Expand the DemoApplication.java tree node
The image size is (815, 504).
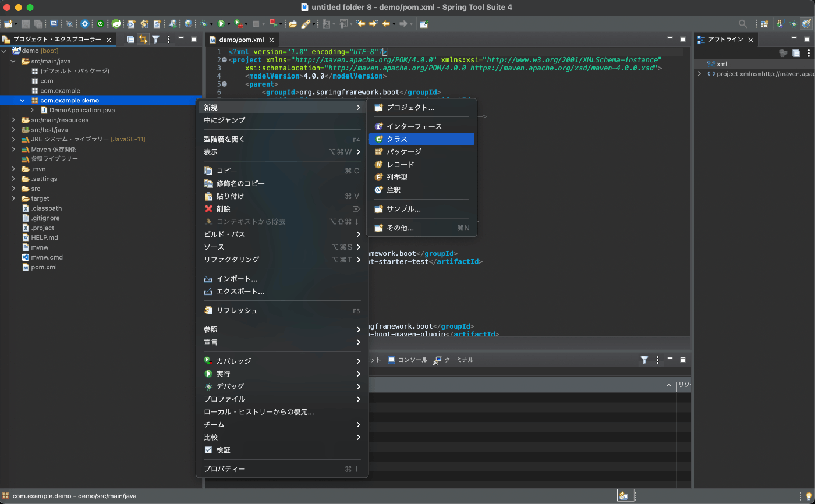[33, 110]
